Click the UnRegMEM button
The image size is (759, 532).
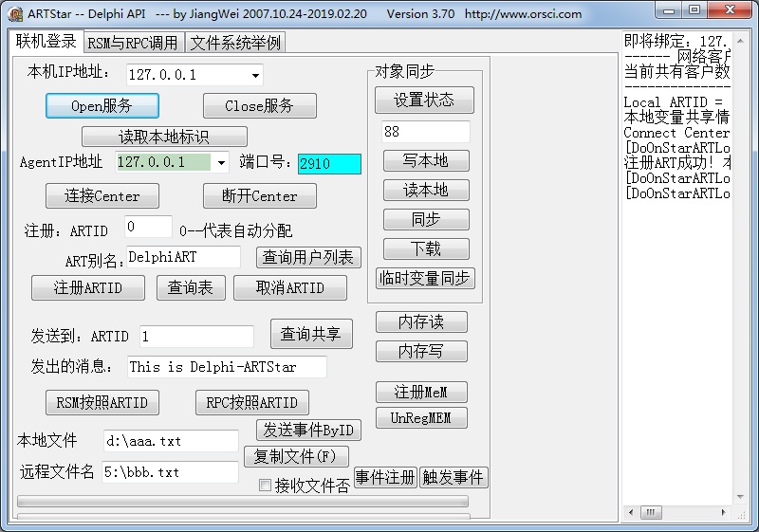coord(421,418)
